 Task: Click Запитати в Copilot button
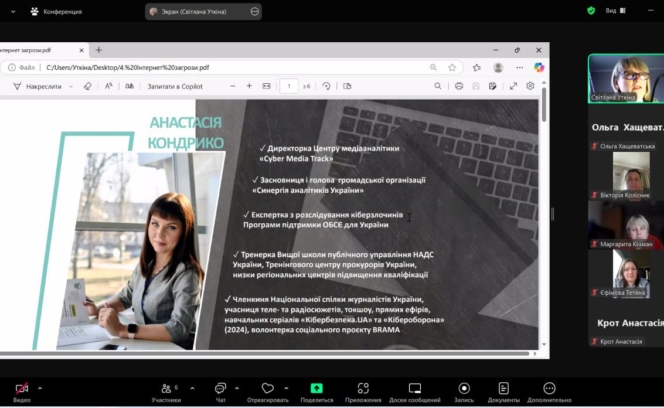[176, 86]
